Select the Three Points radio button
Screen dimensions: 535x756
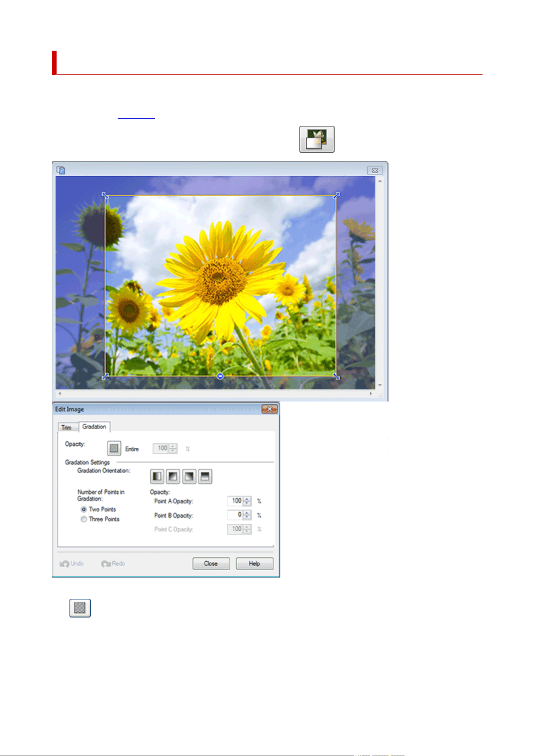point(84,519)
